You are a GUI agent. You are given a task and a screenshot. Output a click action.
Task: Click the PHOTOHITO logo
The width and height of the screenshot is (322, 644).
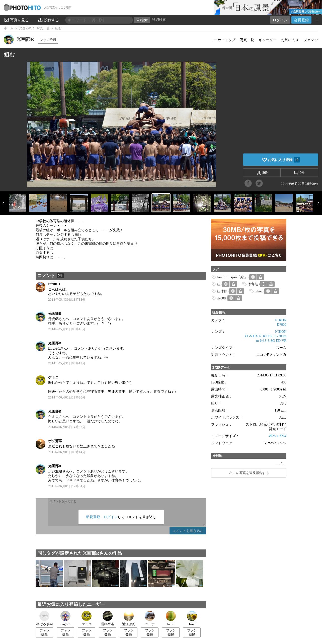pyautogui.click(x=22, y=8)
